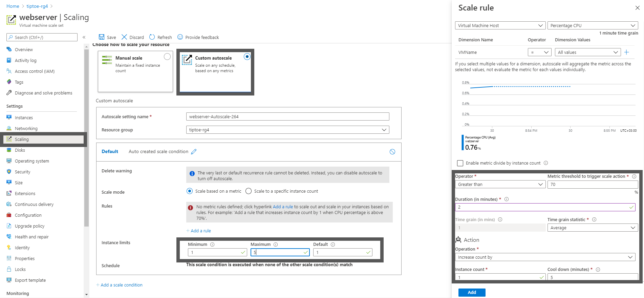Click the Maximum instance limit field

(x=280, y=252)
